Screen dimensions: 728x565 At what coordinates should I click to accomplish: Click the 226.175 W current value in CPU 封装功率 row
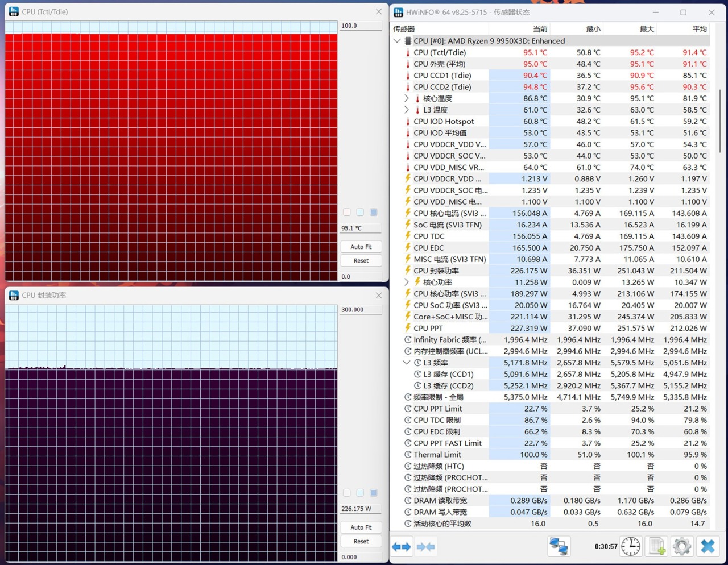point(529,271)
